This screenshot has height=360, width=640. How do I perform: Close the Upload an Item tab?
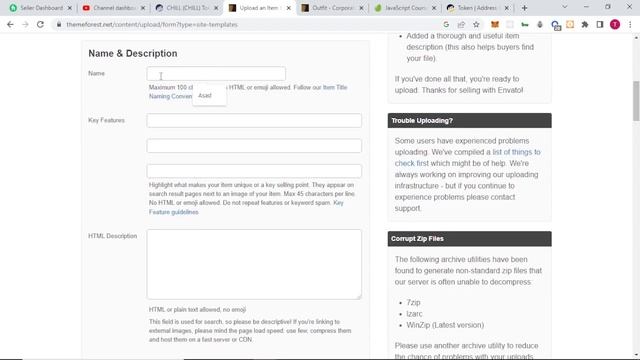point(289,8)
